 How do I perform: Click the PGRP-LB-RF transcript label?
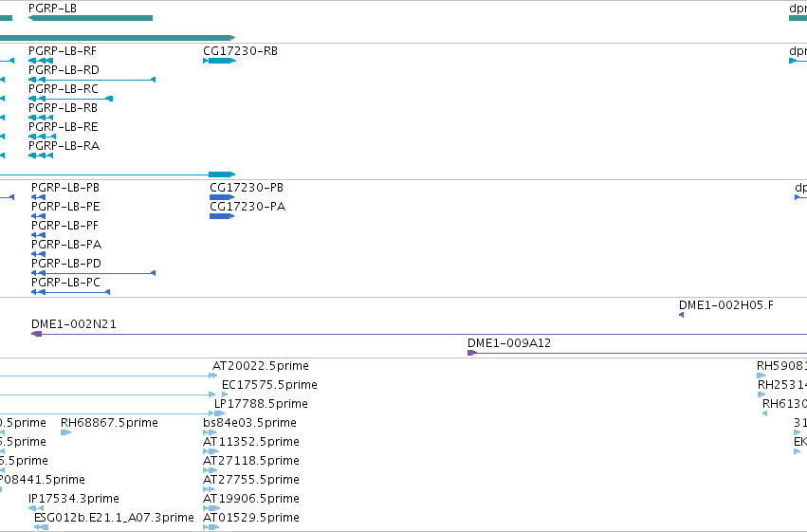[63, 51]
